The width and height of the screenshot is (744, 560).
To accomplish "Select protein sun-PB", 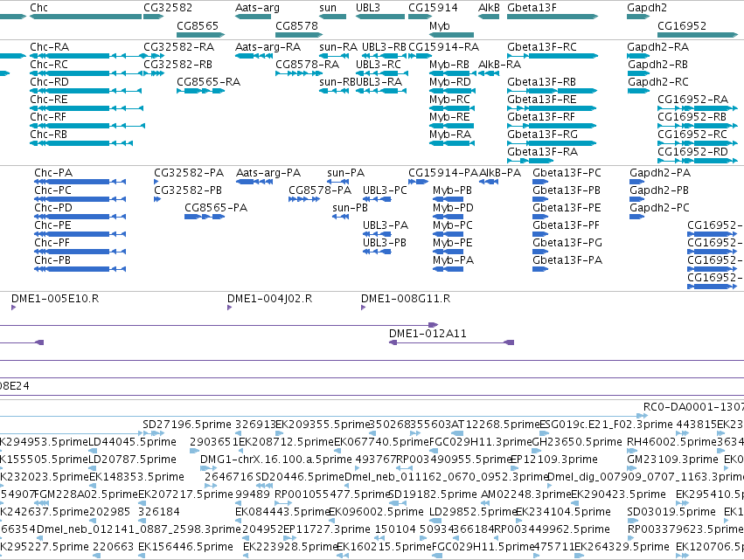I will pos(341,217).
